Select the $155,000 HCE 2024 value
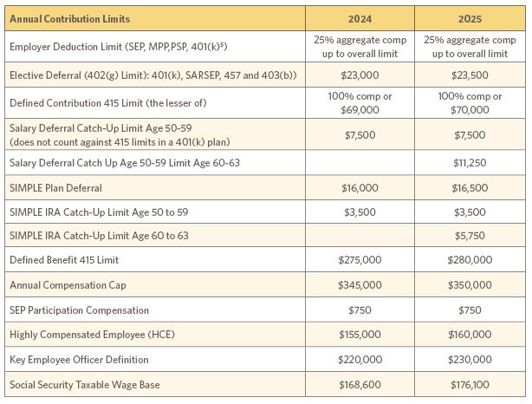 (x=360, y=335)
